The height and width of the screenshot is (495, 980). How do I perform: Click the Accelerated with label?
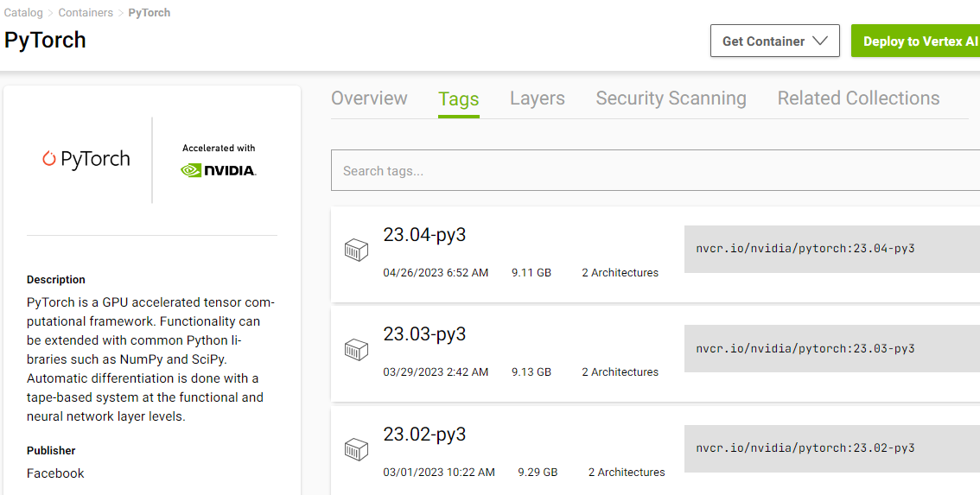click(219, 148)
